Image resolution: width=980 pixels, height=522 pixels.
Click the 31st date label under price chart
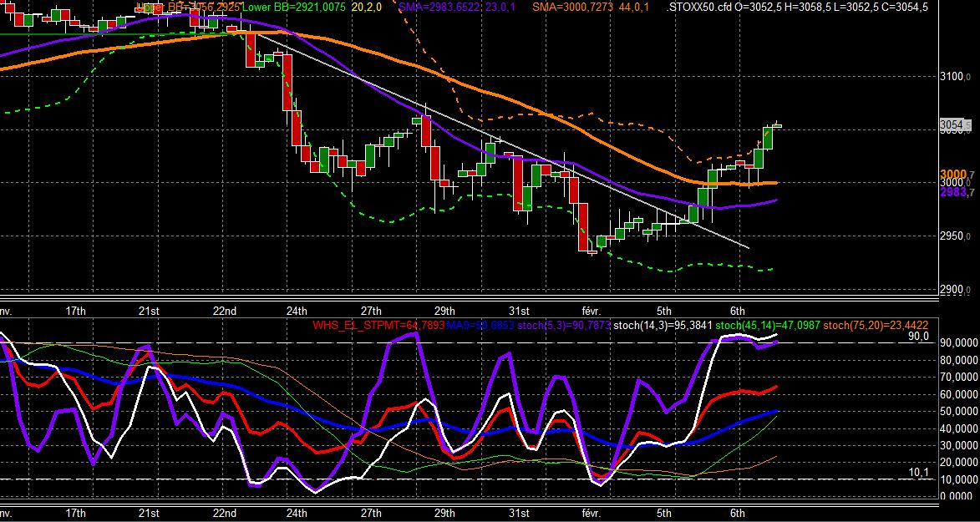[x=519, y=311]
